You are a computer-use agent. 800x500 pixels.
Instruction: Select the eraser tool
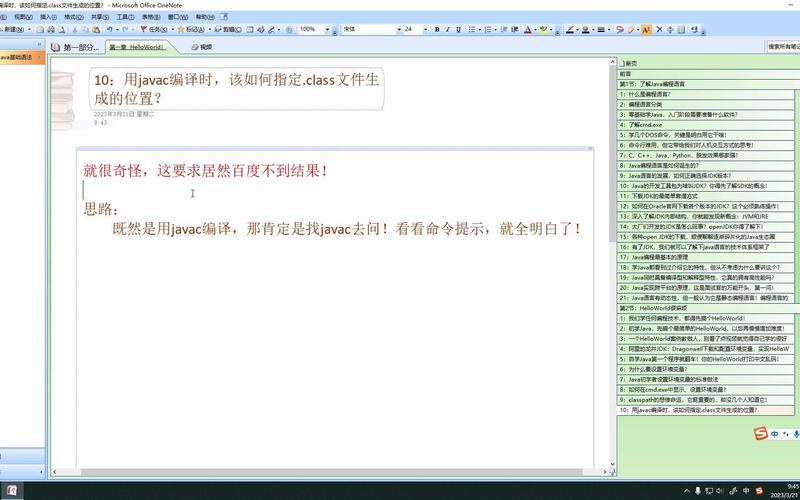pyautogui.click(x=631, y=30)
